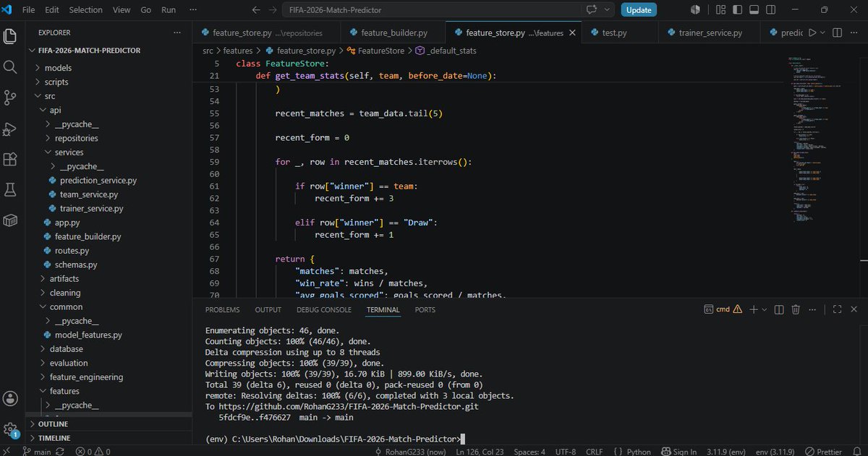Screen dimensions: 868x456
Task: Click the terminal warning triangle icon
Action: 737,309
